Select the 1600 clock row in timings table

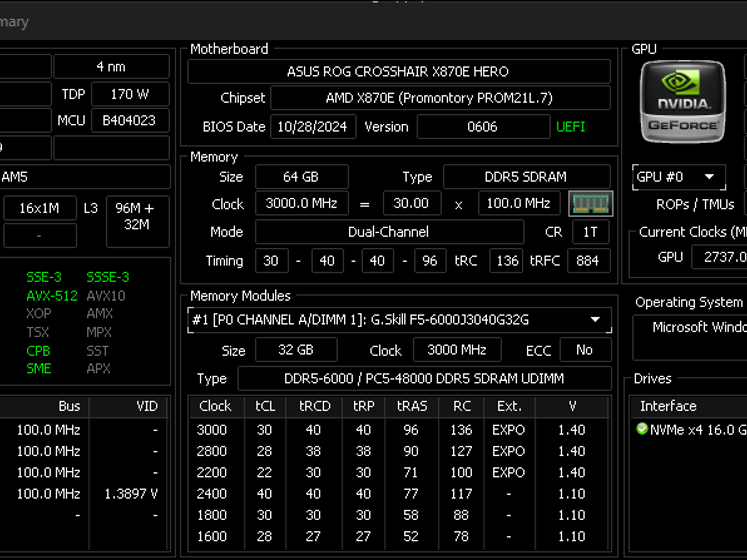399,536
